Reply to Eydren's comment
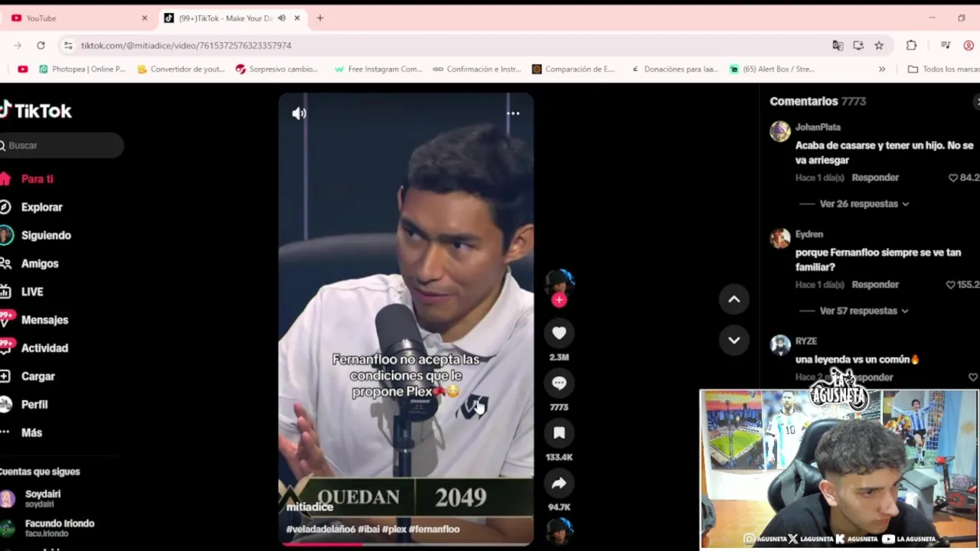 coord(875,285)
